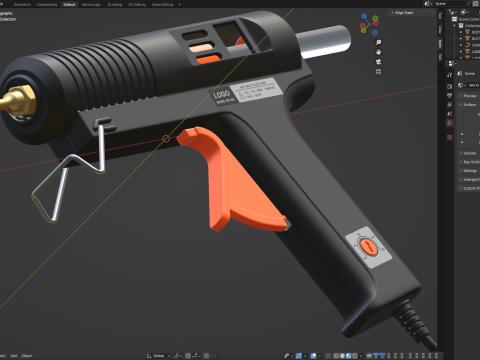
Task: Expand the Settings panel in World properties
Action: coord(461,171)
